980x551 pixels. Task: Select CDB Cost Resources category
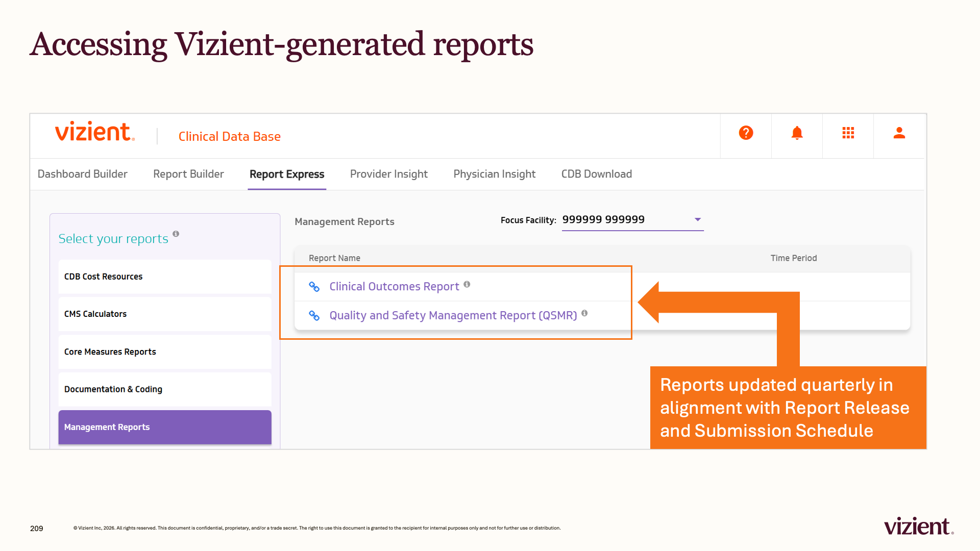click(165, 277)
